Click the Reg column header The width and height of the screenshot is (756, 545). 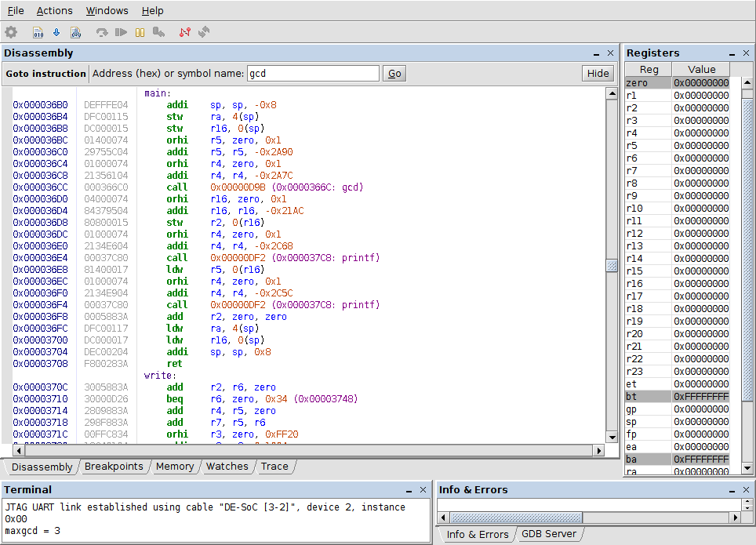(649, 70)
